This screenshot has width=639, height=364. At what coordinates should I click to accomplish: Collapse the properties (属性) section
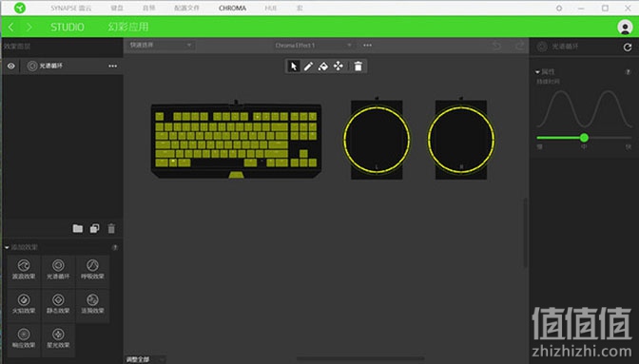(x=537, y=72)
